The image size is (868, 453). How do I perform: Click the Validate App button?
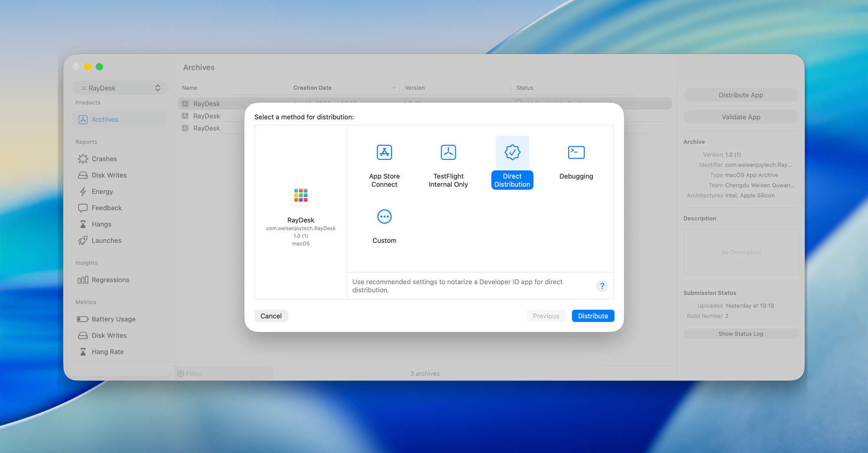(740, 117)
